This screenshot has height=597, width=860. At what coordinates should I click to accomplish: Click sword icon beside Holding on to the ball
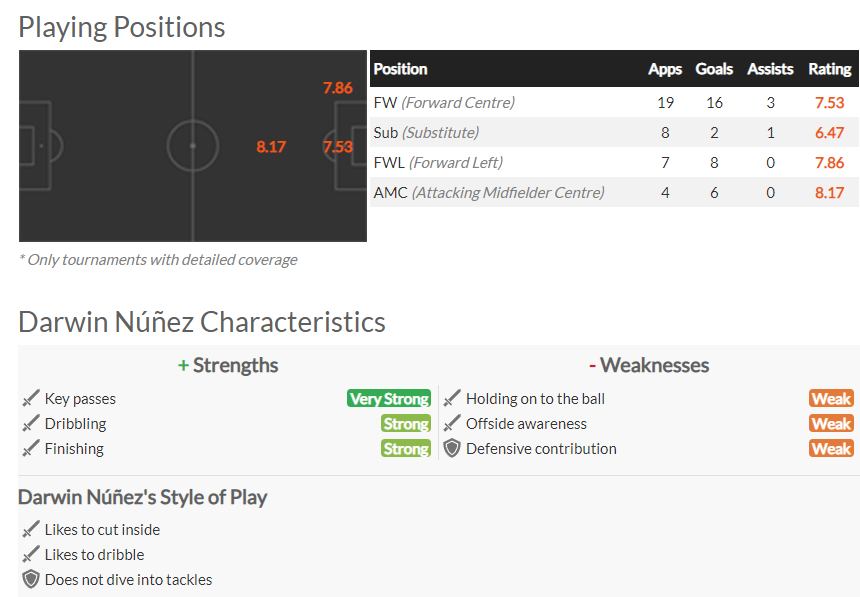point(452,398)
